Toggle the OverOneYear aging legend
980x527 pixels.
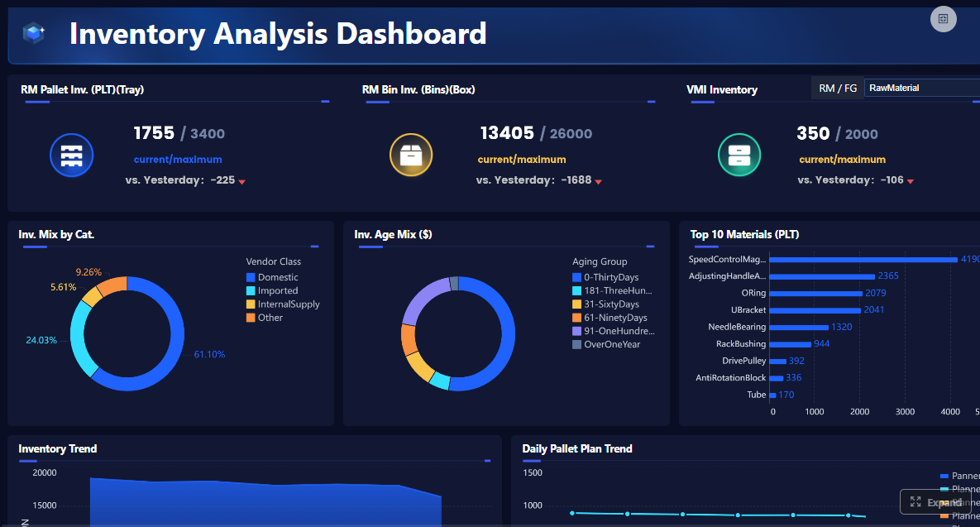click(606, 344)
